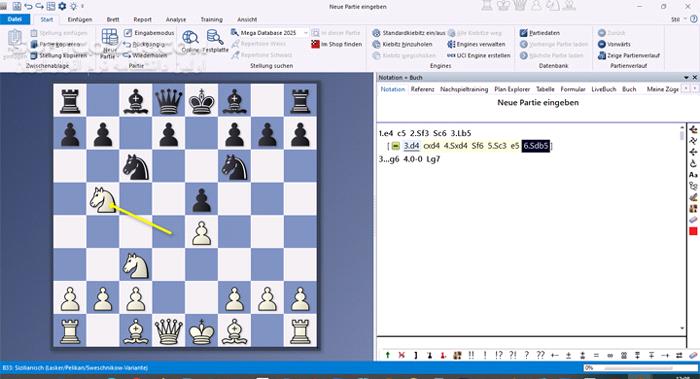Click UCI Engine erstellen
The image size is (700, 379).
(x=479, y=55)
